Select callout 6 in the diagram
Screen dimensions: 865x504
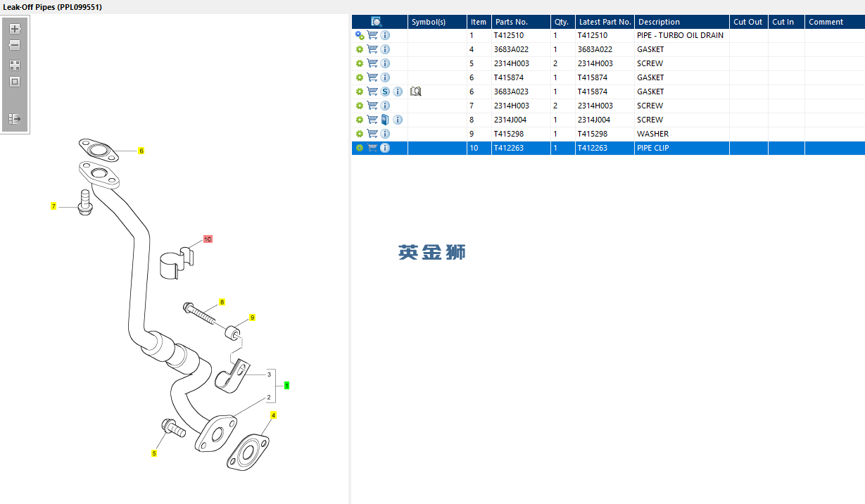(x=141, y=151)
